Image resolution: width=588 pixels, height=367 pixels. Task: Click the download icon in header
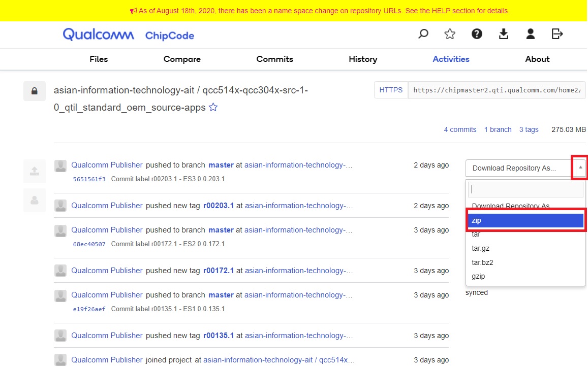point(504,34)
